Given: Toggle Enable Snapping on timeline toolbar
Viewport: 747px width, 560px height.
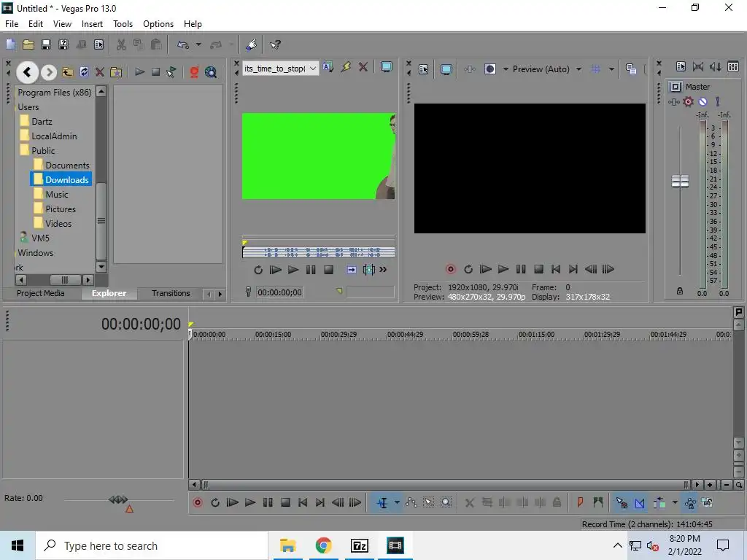Looking at the screenshot, I should [x=622, y=502].
